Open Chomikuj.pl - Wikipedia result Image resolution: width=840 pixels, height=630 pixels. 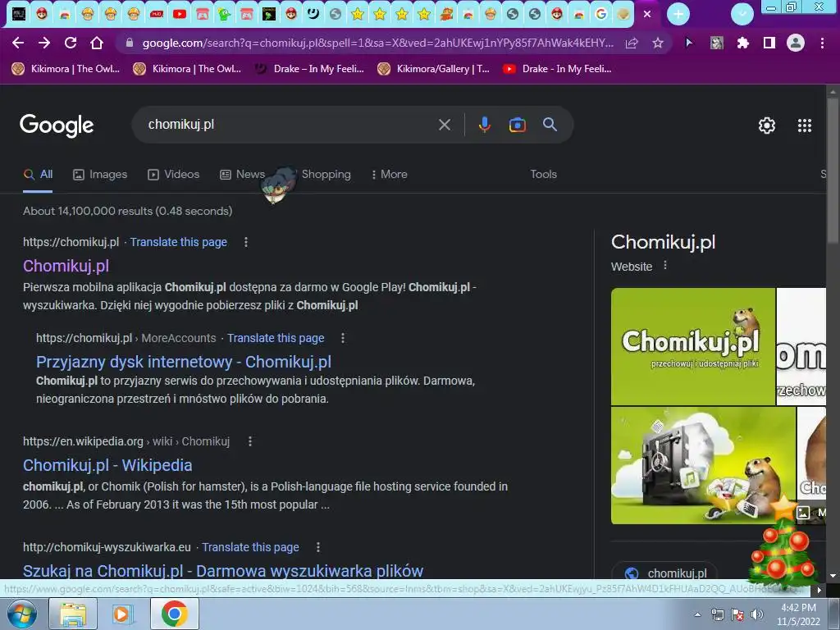107,465
